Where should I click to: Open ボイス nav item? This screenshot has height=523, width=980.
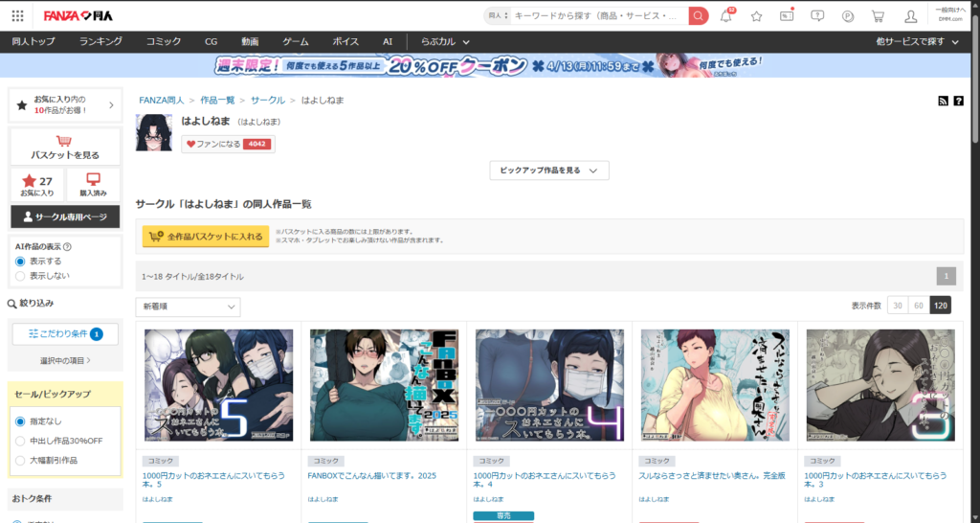pos(345,42)
